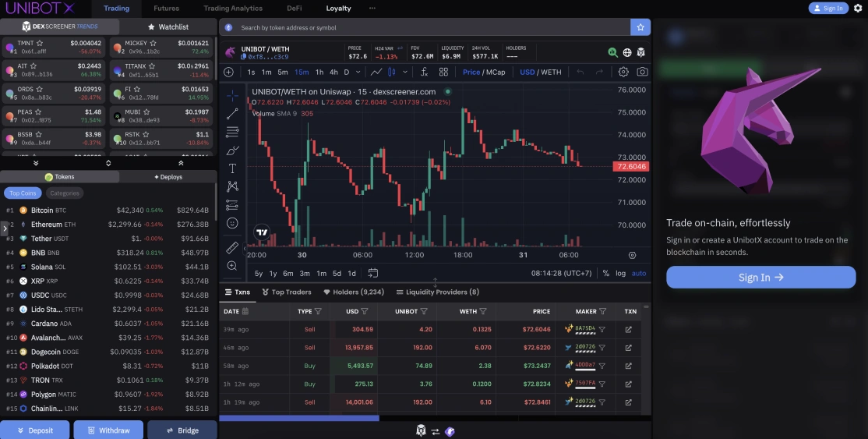Undo the last chart action
The width and height of the screenshot is (868, 439).
(x=580, y=72)
